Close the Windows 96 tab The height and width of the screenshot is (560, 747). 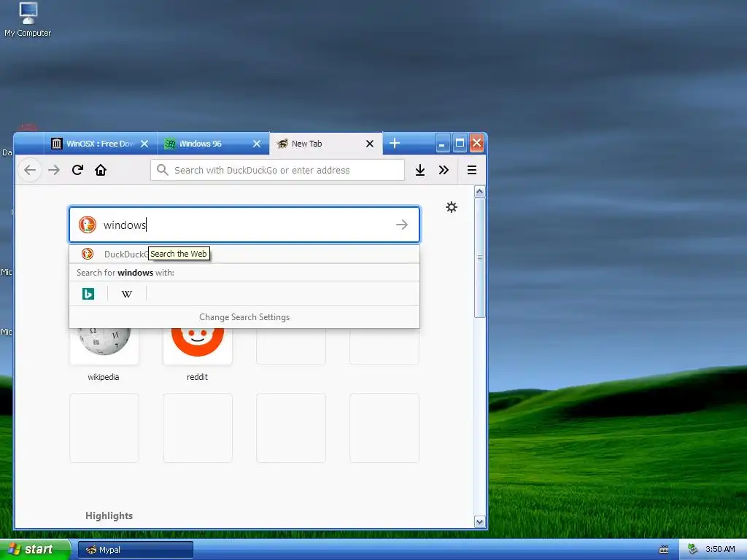click(257, 144)
